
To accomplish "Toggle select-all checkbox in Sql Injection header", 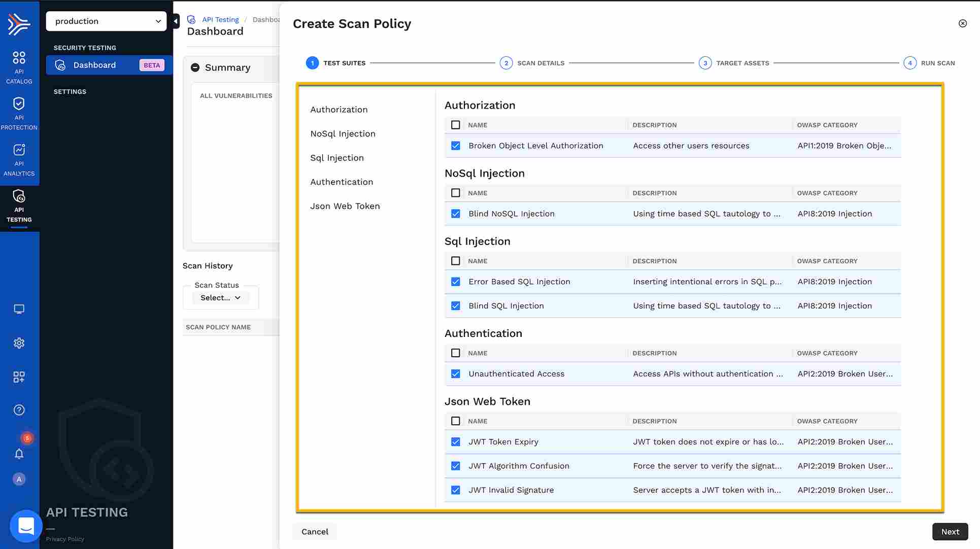I will tap(456, 261).
